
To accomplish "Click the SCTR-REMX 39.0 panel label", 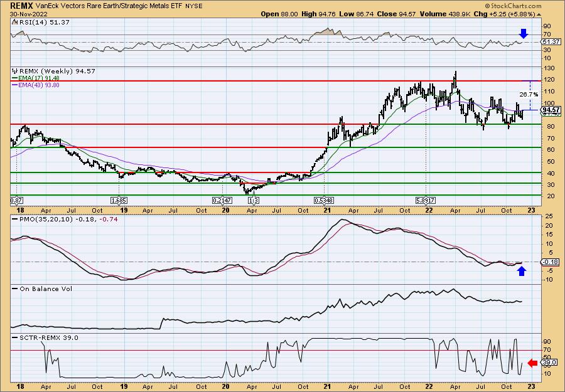I will click(48, 337).
